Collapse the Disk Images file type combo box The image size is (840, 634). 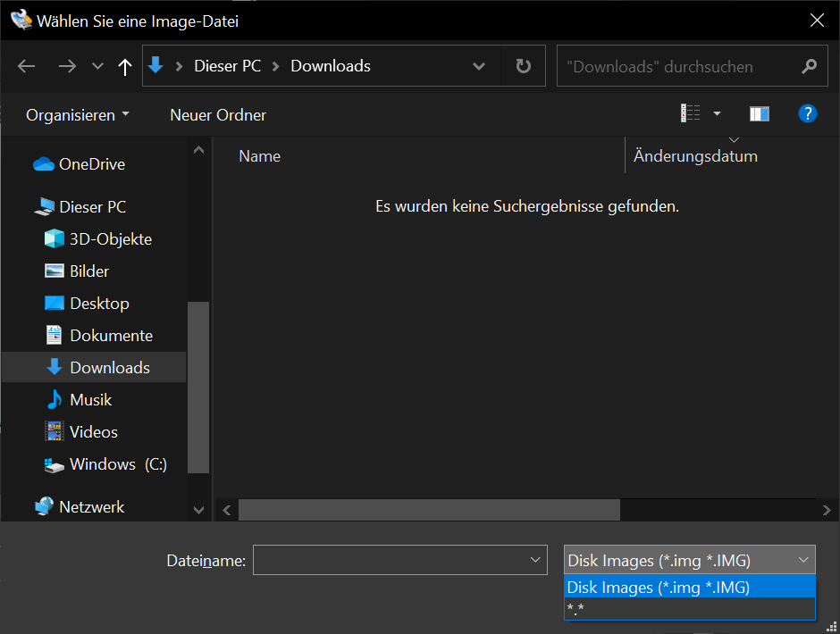[x=690, y=560]
